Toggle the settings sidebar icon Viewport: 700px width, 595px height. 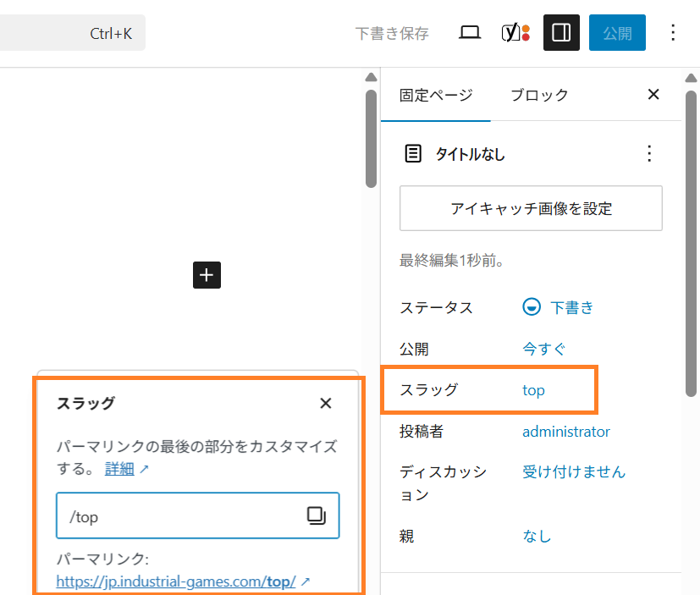[x=561, y=33]
